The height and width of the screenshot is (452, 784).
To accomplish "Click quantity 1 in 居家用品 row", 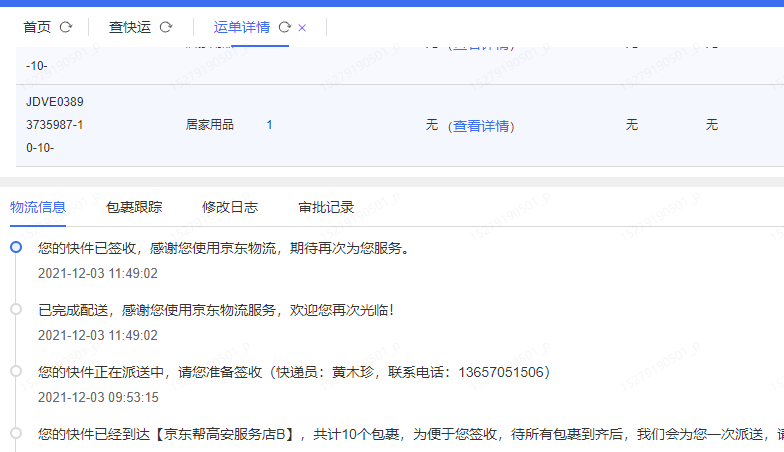I will [270, 125].
